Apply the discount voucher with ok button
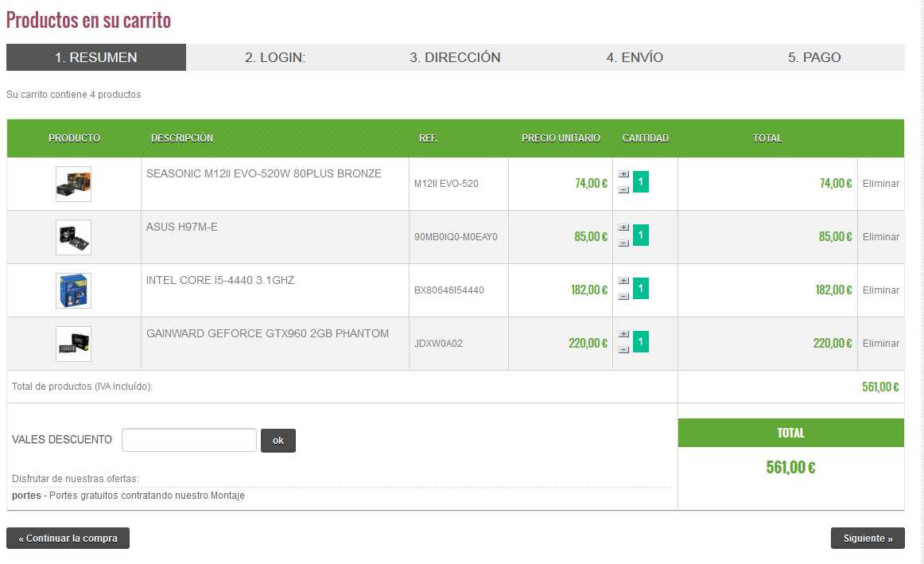 tap(278, 440)
